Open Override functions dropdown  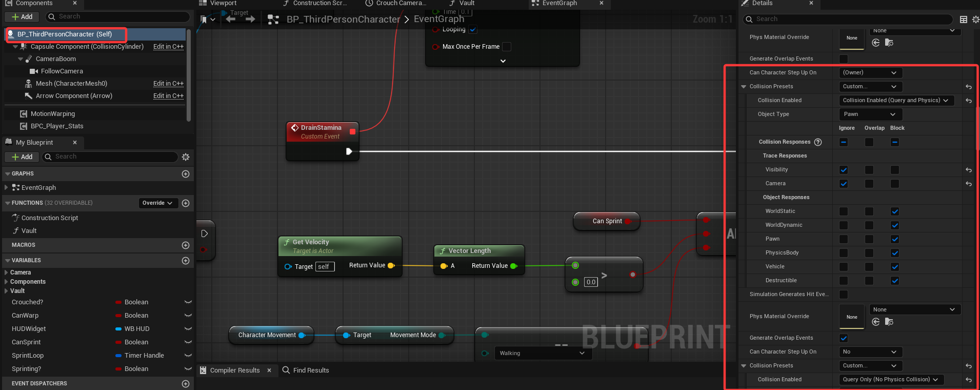158,203
